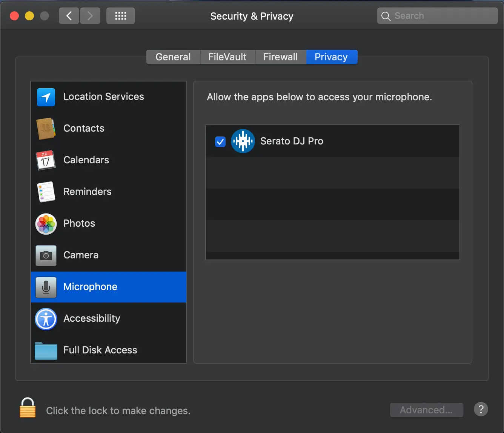This screenshot has width=504, height=433.
Task: Click the Calendars icon in sidebar
Action: pos(46,160)
